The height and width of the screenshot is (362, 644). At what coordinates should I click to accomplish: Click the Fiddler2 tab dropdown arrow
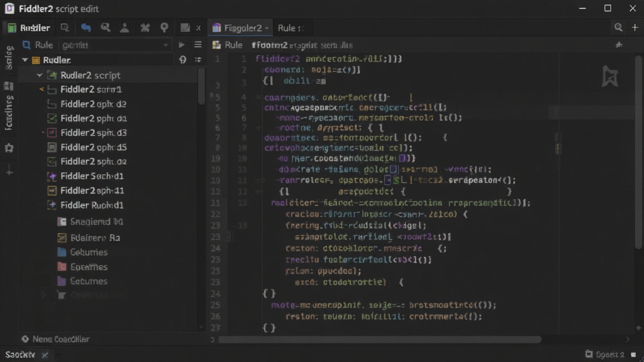point(267,28)
